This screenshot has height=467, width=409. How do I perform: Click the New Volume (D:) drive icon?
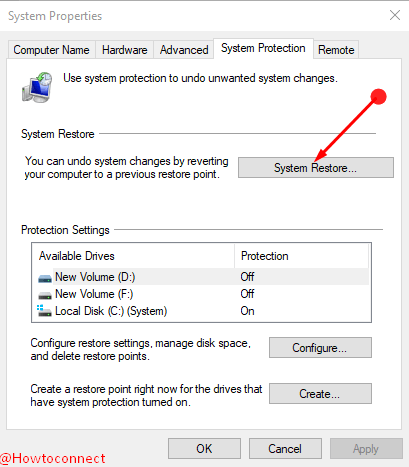tap(45, 278)
